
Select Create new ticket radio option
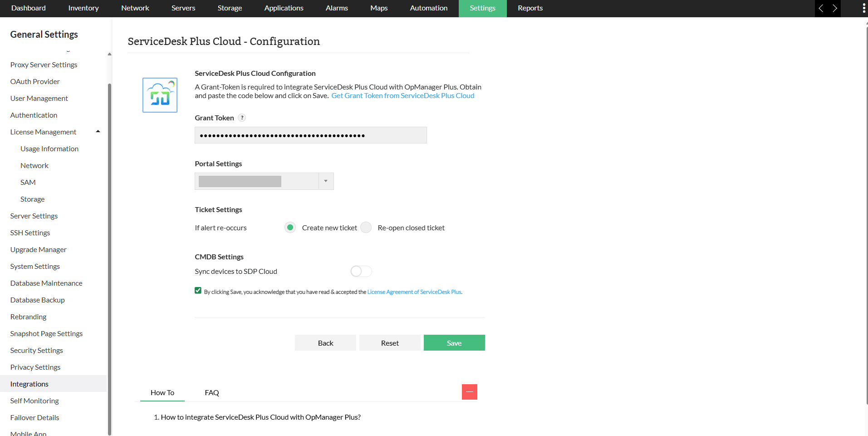(x=290, y=228)
